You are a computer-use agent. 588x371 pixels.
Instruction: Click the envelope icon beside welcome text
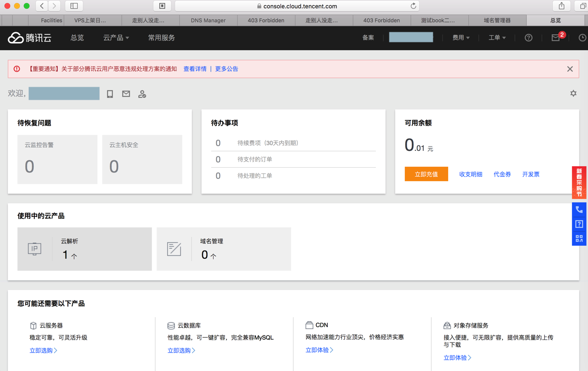coord(126,94)
